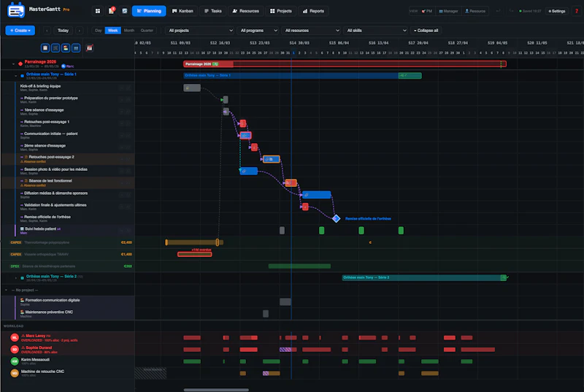The height and width of the screenshot is (392, 584).
Task: Click the undo arrow icon near Saved status
Action: tap(498, 11)
